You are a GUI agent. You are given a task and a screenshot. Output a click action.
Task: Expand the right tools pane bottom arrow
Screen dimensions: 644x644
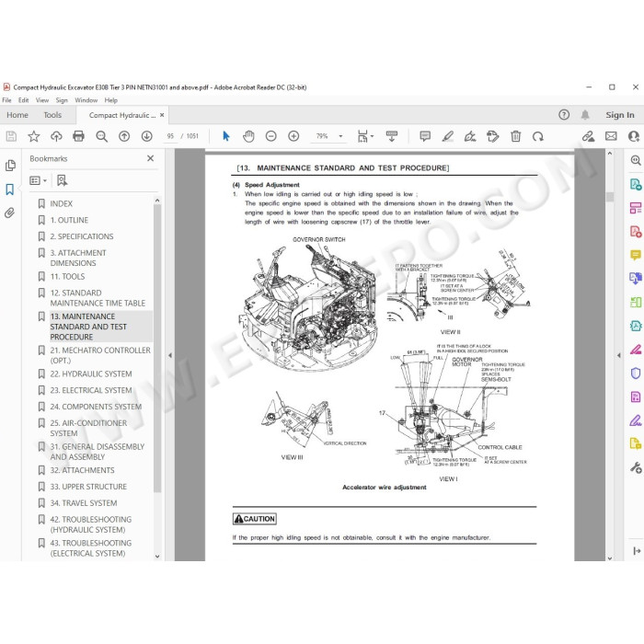pos(637,551)
